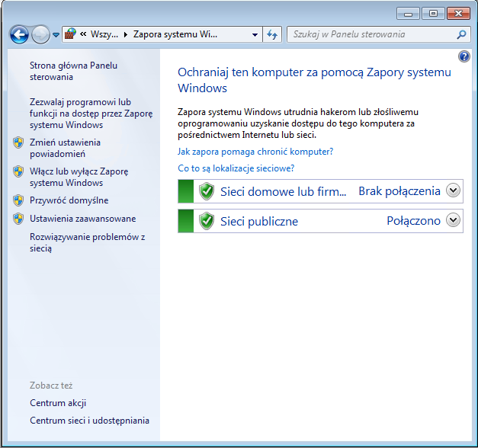Click shield icon beside 'Zmień ustawienia powiadomień'
Viewport: 478px width, 448px height.
[18, 142]
